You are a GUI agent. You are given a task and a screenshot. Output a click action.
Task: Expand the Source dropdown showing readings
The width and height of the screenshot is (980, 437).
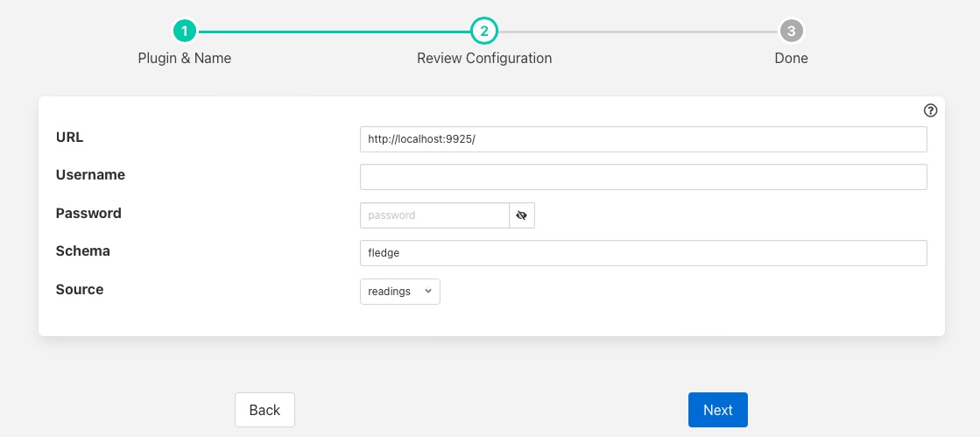tap(399, 292)
